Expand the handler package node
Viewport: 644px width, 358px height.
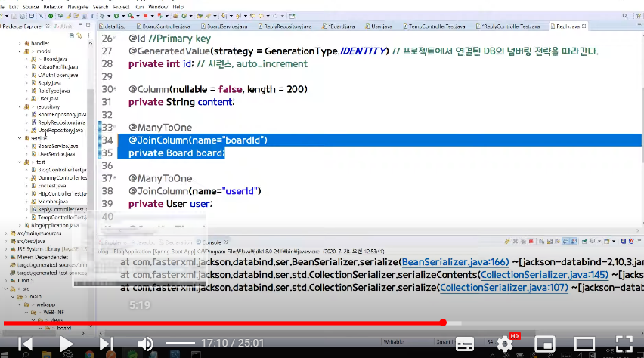(x=20, y=43)
